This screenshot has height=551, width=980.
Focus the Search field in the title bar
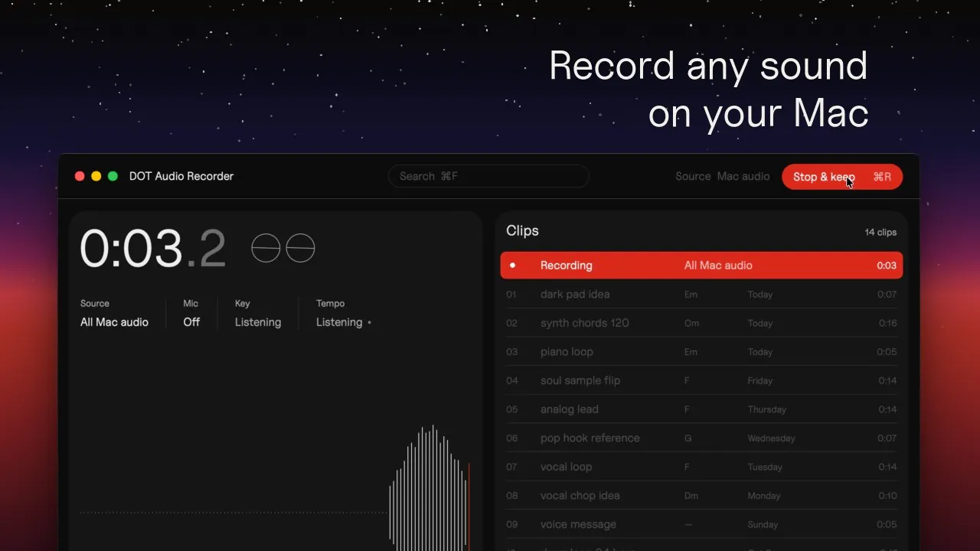[x=488, y=176]
